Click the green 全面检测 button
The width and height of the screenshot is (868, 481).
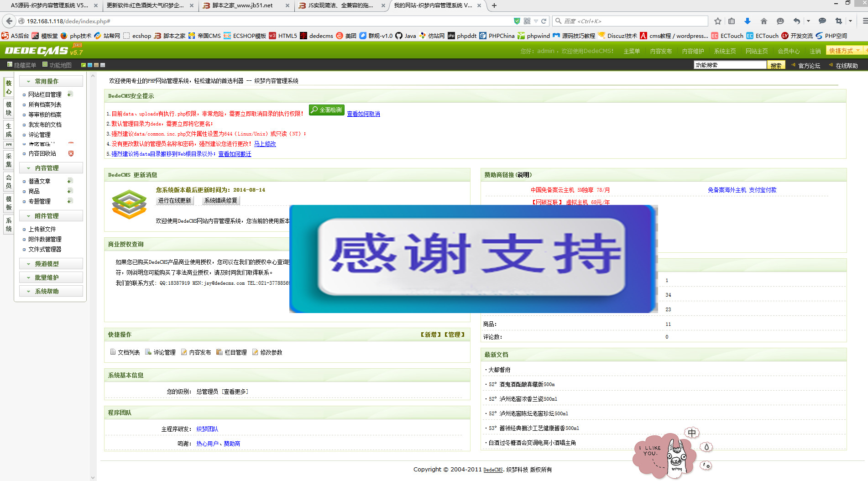pos(326,110)
